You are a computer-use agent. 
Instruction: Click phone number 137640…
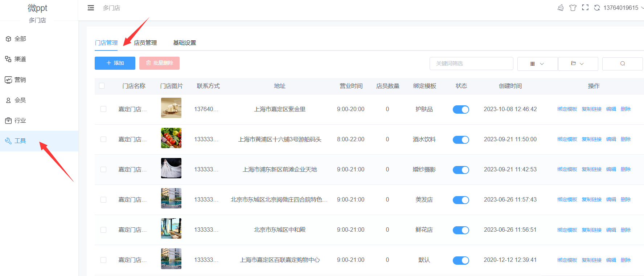pos(206,109)
